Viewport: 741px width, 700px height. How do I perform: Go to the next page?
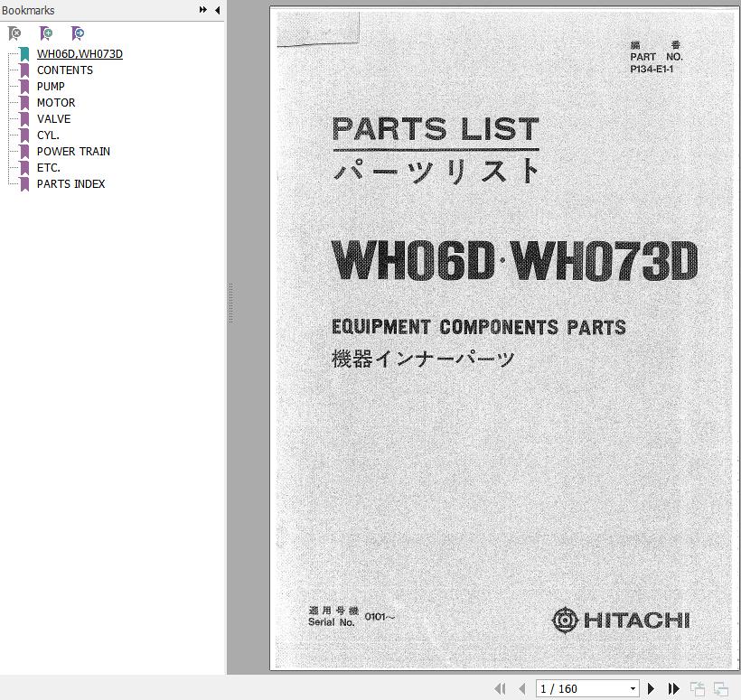coord(651,688)
